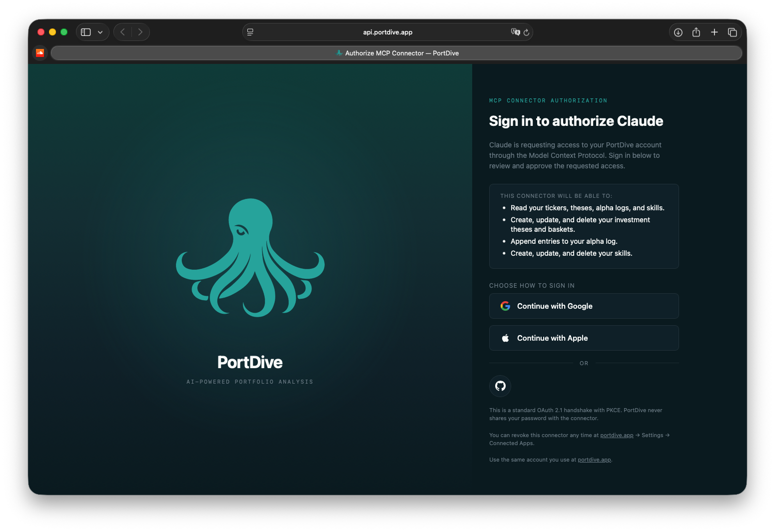Click 'THIS CONNECTOR WILL BE ABLE TO:' label
The height and width of the screenshot is (532, 775).
[556, 196]
